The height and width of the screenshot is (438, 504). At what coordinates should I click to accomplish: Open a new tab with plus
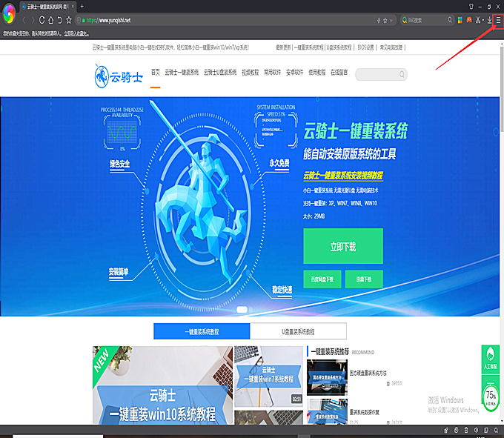point(82,6)
